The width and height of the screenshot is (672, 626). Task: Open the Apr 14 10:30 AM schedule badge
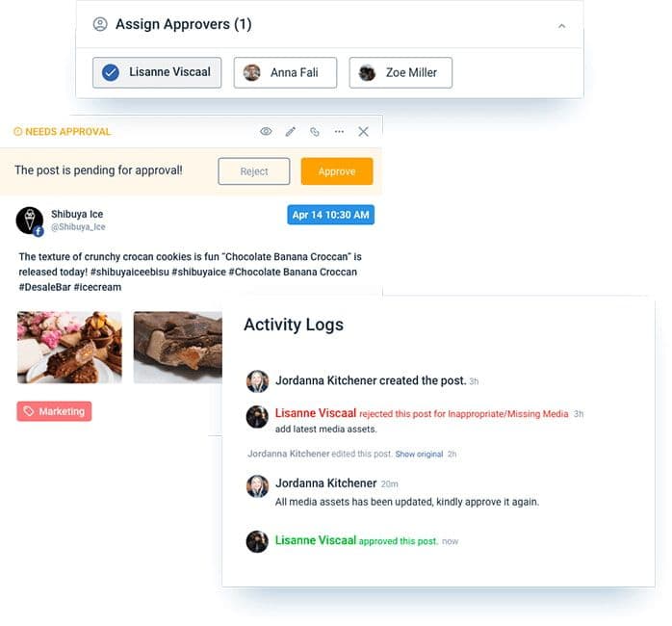pos(330,215)
